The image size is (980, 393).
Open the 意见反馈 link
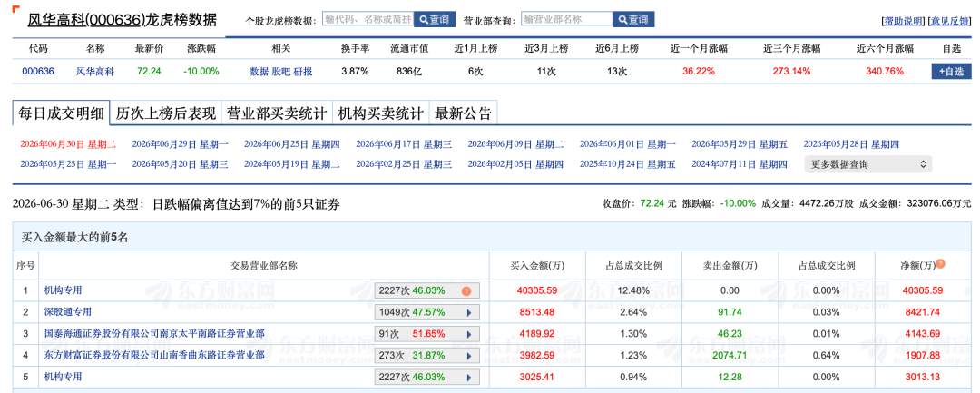pyautogui.click(x=950, y=21)
